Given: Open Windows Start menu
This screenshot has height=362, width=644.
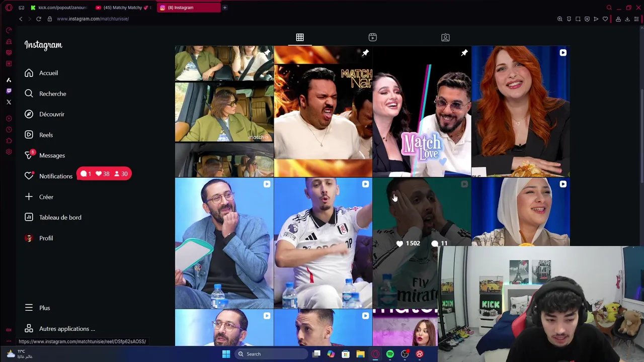Looking at the screenshot, I should pyautogui.click(x=226, y=354).
